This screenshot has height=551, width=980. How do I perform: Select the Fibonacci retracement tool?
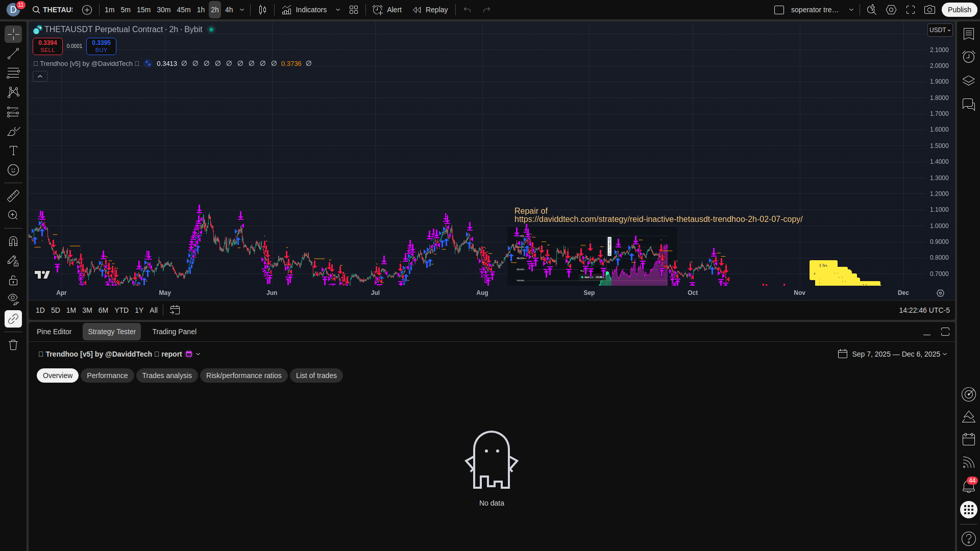pyautogui.click(x=13, y=73)
